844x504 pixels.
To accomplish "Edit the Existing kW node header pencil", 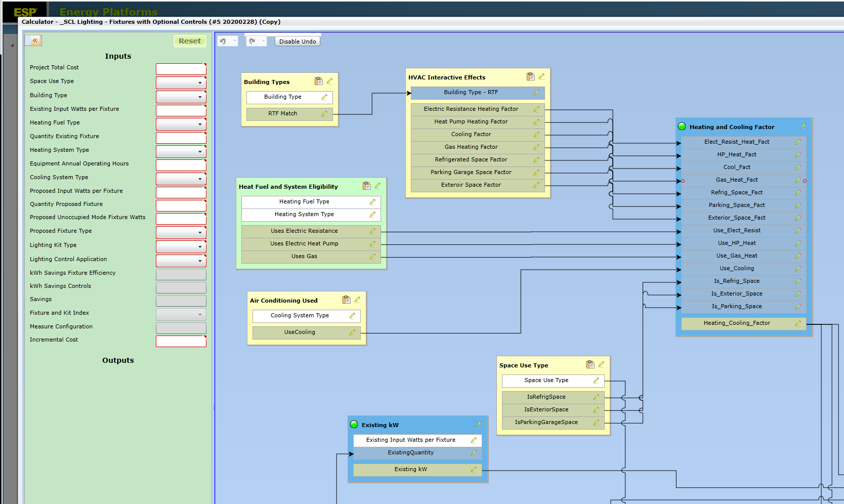I will 478,425.
